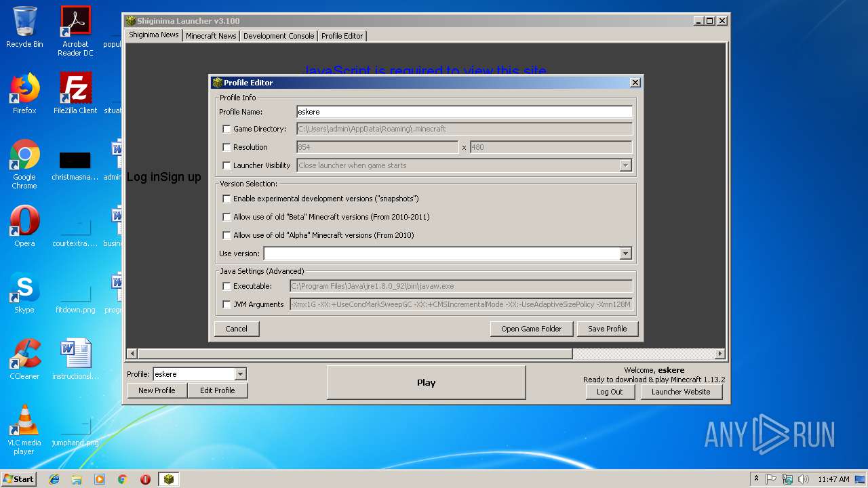Click the network tray icon
The image size is (868, 488).
point(787,479)
